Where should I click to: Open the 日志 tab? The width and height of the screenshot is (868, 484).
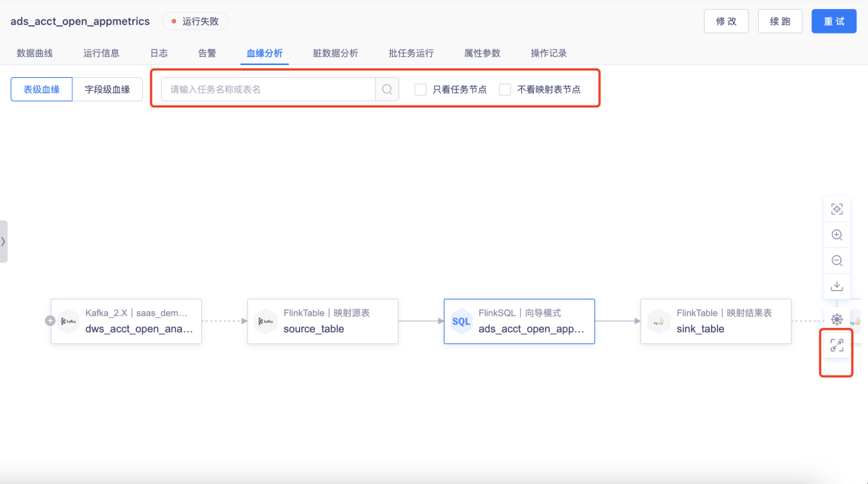[159, 53]
